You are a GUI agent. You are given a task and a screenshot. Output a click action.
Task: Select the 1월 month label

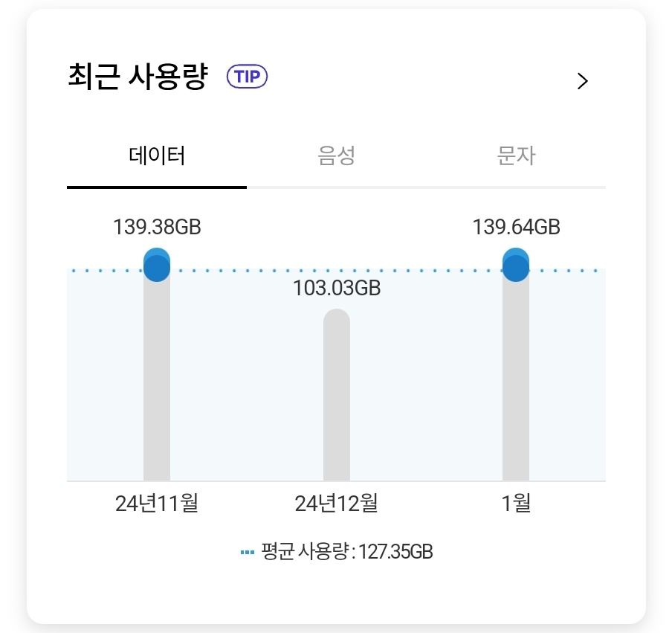(x=516, y=503)
